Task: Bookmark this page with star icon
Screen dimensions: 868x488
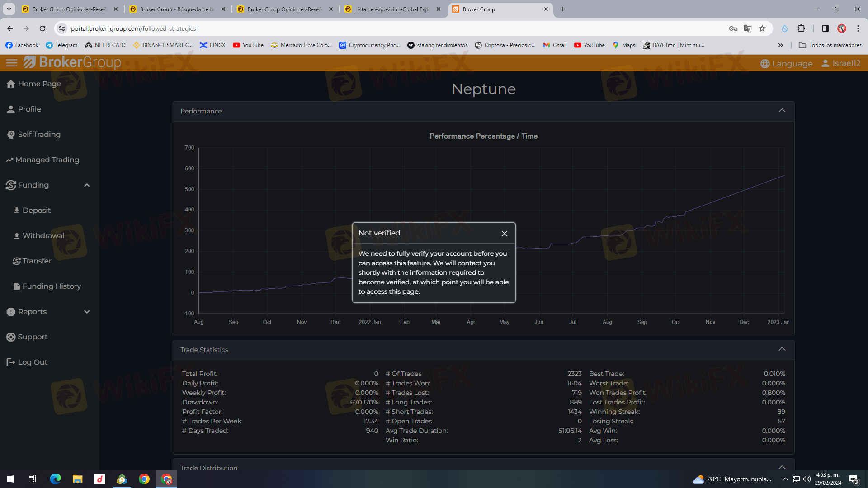Action: [x=762, y=28]
